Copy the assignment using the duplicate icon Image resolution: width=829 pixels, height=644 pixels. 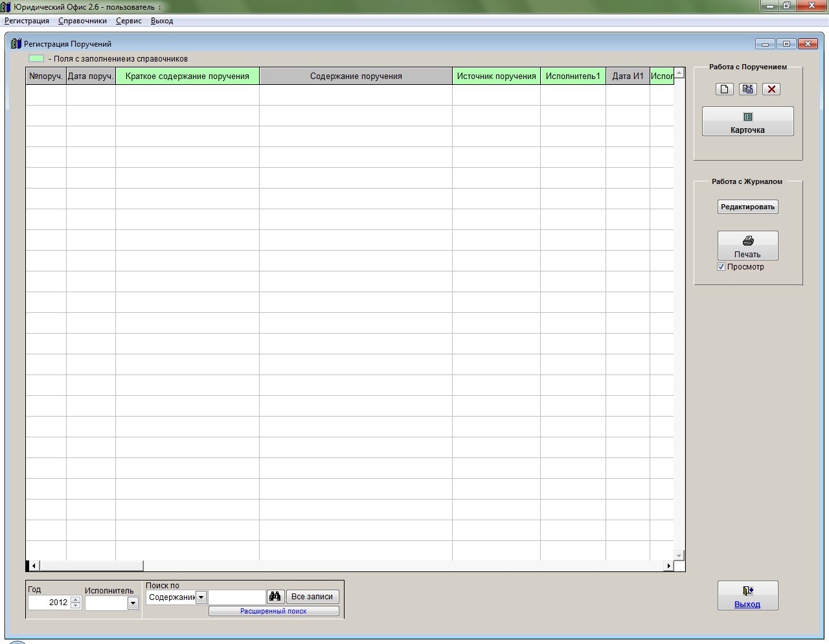coord(747,89)
